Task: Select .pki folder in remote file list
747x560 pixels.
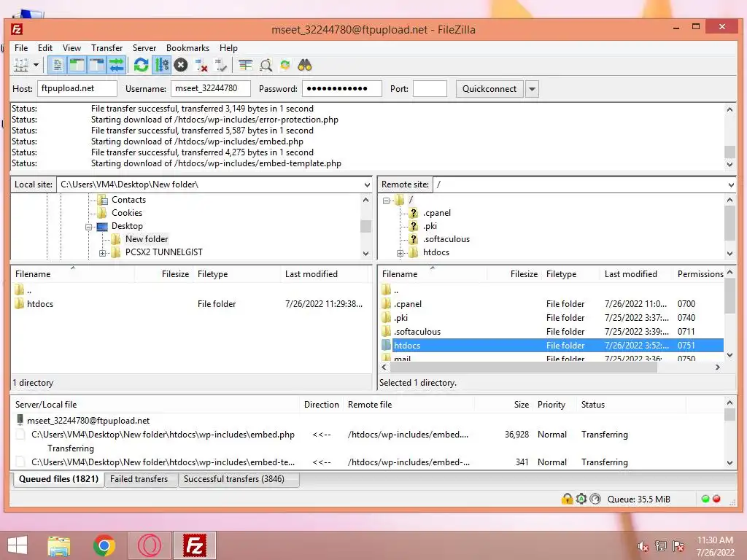Action: 551,318
